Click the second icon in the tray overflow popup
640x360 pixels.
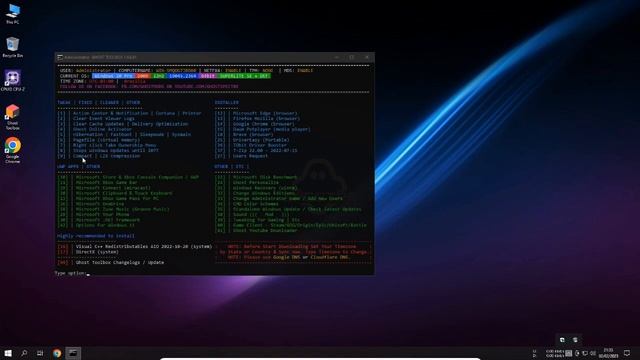click(x=575, y=340)
